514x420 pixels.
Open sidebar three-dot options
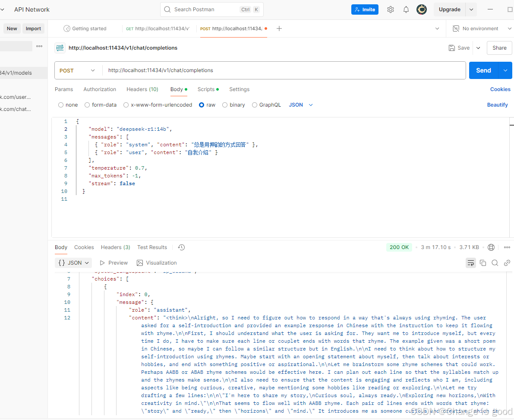(39, 46)
